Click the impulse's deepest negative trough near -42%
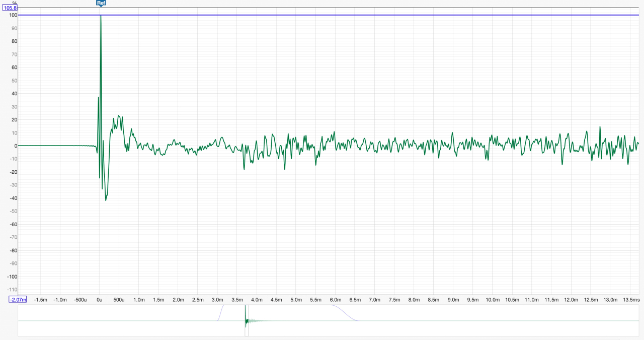This screenshot has width=644, height=340. click(x=106, y=200)
